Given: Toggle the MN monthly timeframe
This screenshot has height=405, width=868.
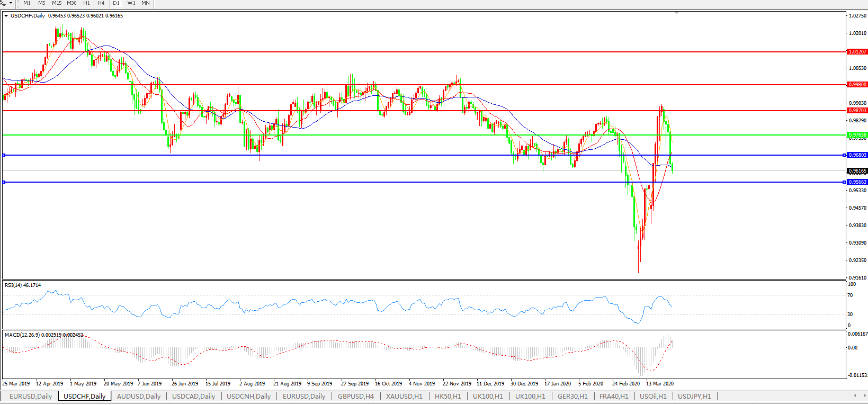Looking at the screenshot, I should pyautogui.click(x=146, y=3).
